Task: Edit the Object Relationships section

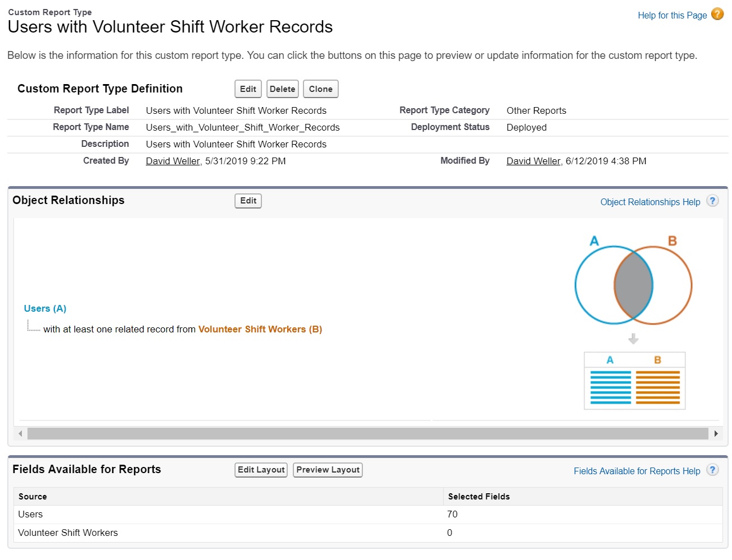Action: tap(248, 201)
